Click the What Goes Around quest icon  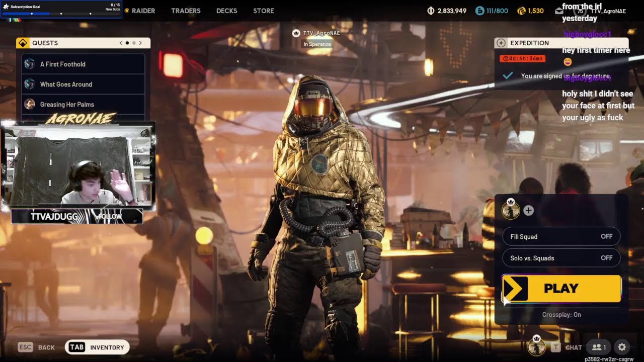tap(30, 84)
